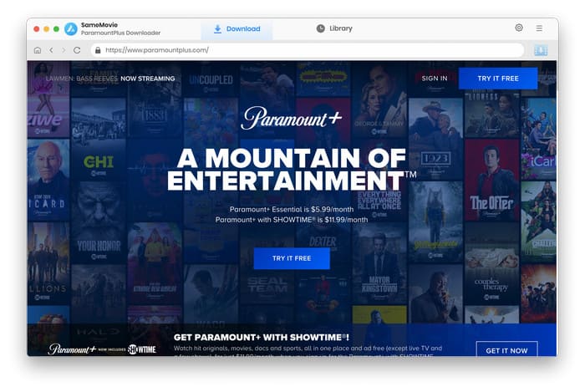Viewport: 585px width, 392px height.
Task: Switch to the Library tab
Action: click(x=333, y=28)
